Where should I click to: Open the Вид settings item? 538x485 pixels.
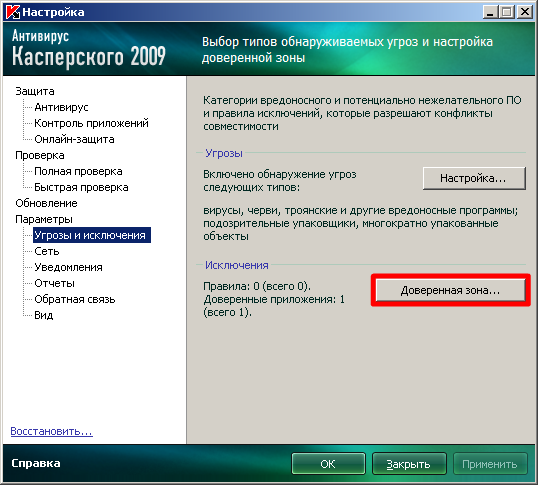pos(44,315)
